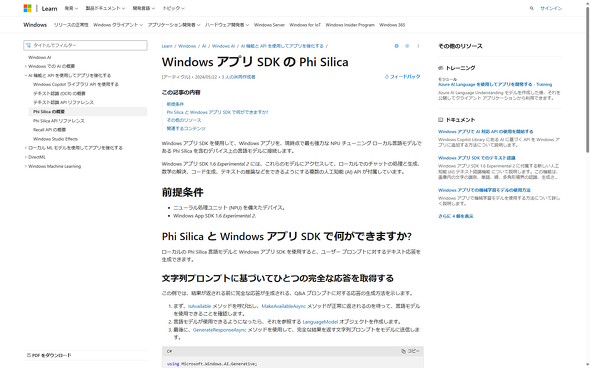Select Windows Studio Effects item

55,139
